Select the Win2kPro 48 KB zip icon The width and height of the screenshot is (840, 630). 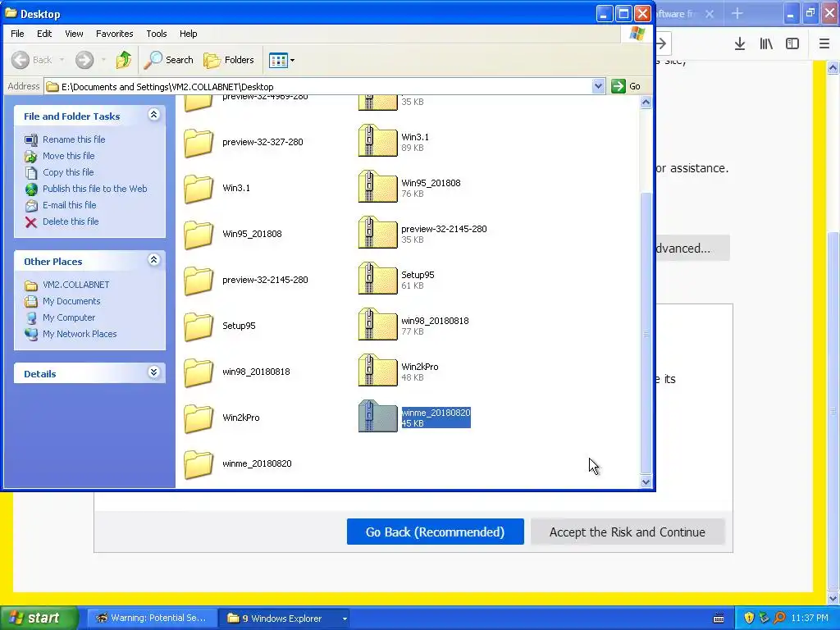point(377,370)
